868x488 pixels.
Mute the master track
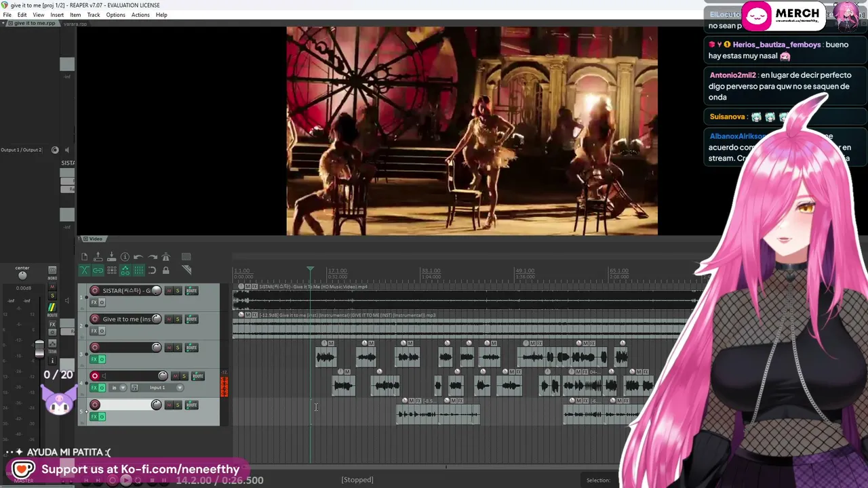[52, 287]
